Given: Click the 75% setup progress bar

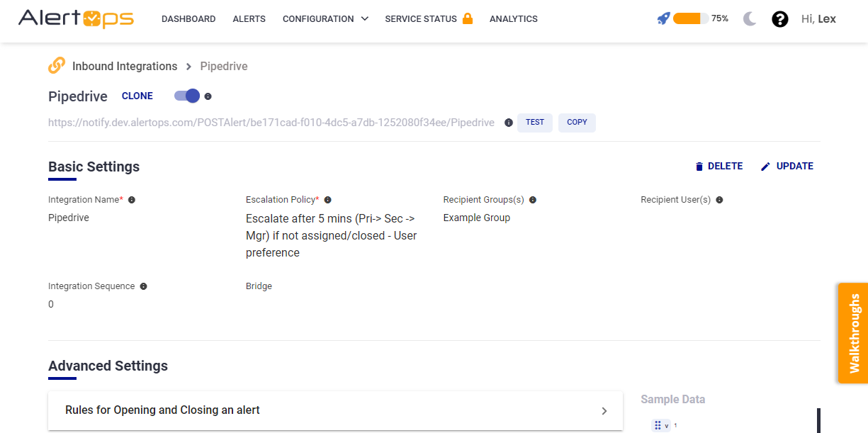Looking at the screenshot, I should click(691, 19).
